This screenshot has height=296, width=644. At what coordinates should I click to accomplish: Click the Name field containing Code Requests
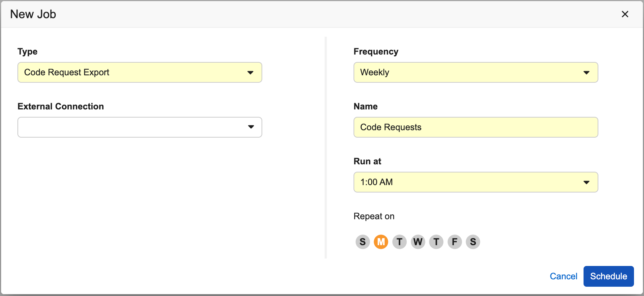tap(476, 127)
